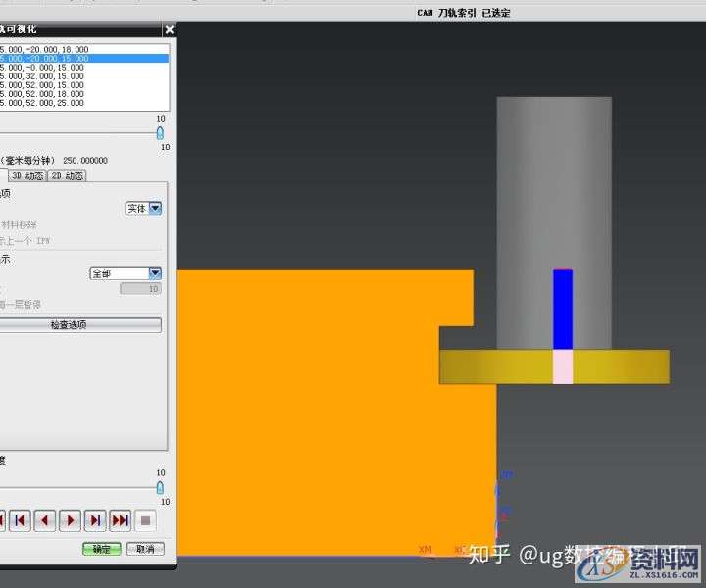Switch to the 3D 动态 tab
This screenshot has width=706, height=588.
tap(26, 176)
